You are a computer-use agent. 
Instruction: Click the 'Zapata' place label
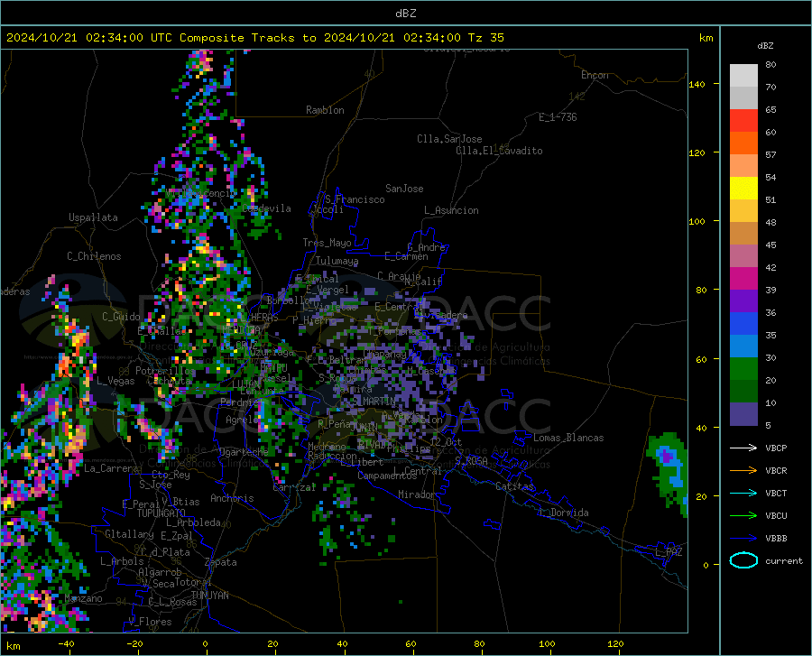221,562
